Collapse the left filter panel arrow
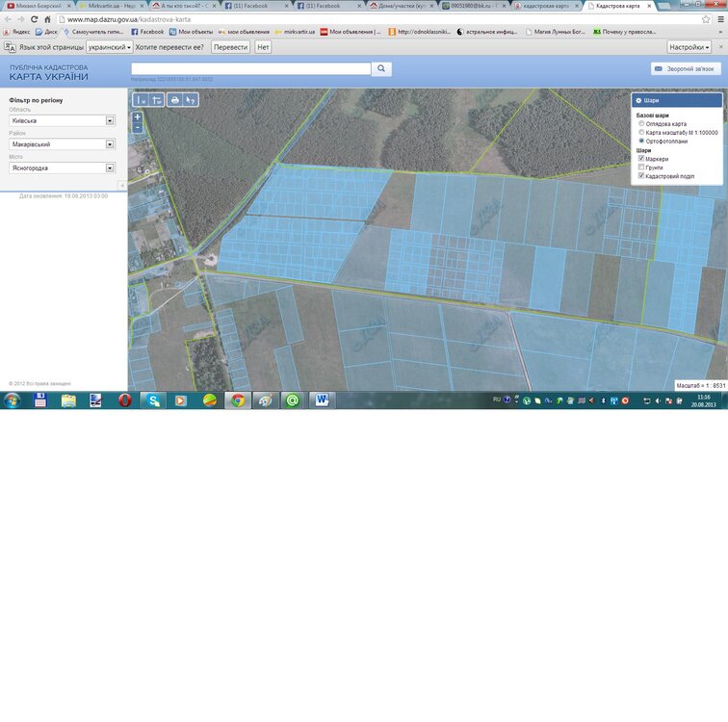Image resolution: width=728 pixels, height=722 pixels. pyautogui.click(x=122, y=185)
